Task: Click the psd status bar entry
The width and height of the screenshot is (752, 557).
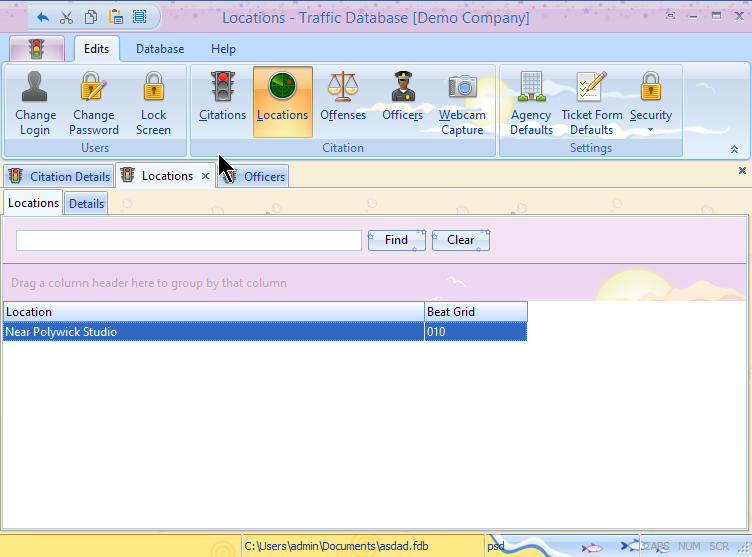Action: 495,546
